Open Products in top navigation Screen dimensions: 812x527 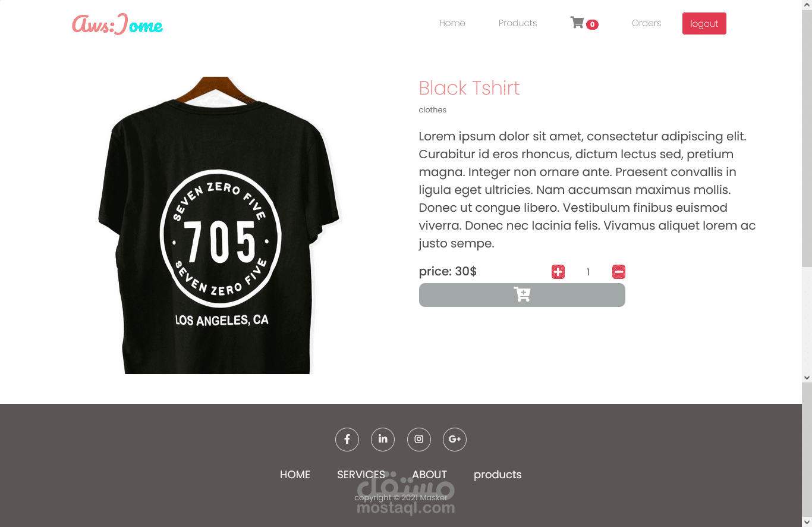[x=518, y=23]
